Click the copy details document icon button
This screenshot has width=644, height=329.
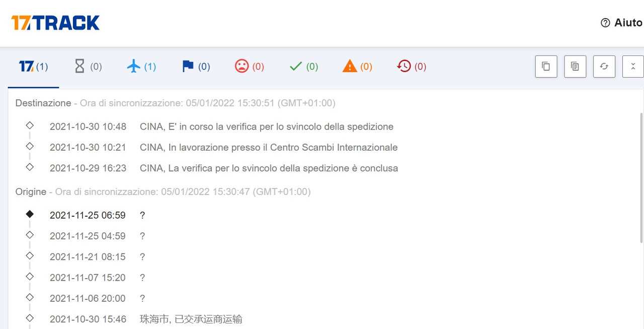(575, 67)
